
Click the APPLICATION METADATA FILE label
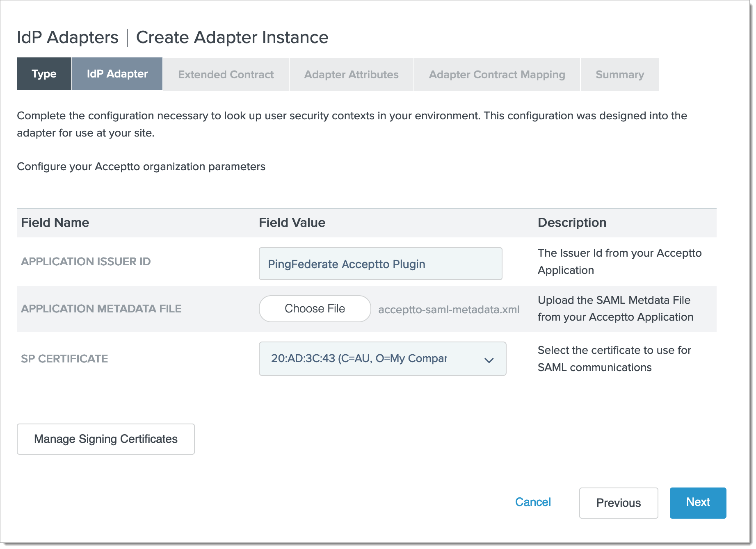pos(101,309)
